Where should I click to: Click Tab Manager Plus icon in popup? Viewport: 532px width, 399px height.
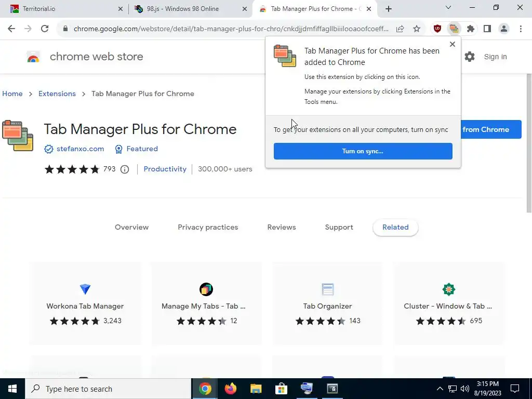tap(285, 56)
